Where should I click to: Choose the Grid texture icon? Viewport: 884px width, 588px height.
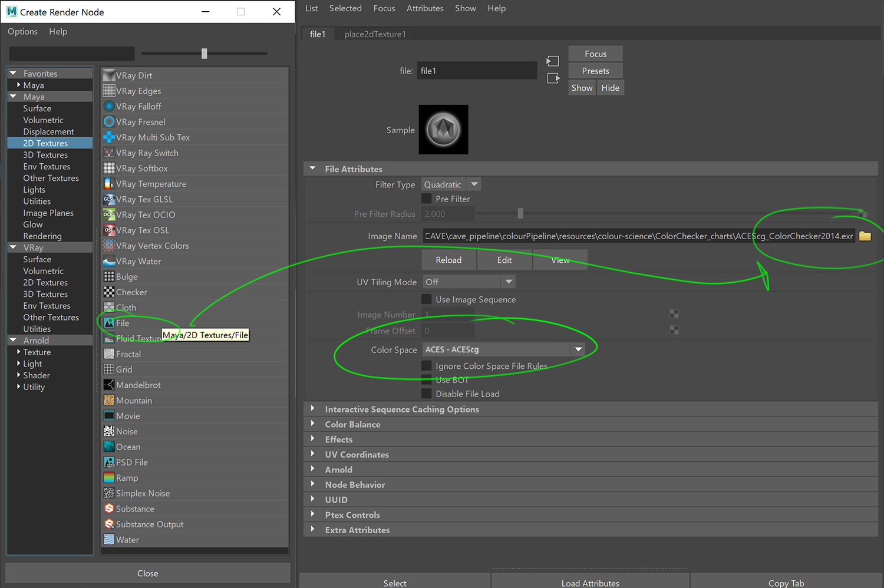[x=109, y=369]
